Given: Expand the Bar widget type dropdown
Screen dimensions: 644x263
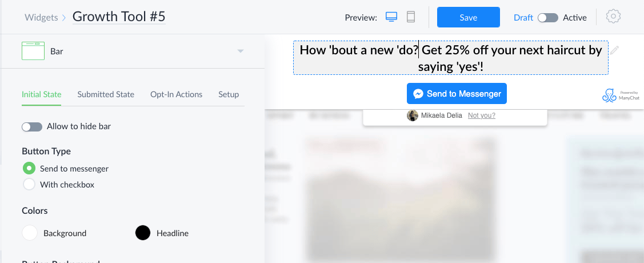Looking at the screenshot, I should click(x=241, y=51).
